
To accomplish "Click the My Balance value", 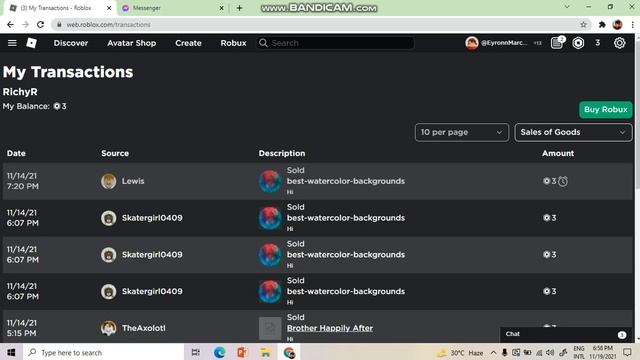I will 60,106.
